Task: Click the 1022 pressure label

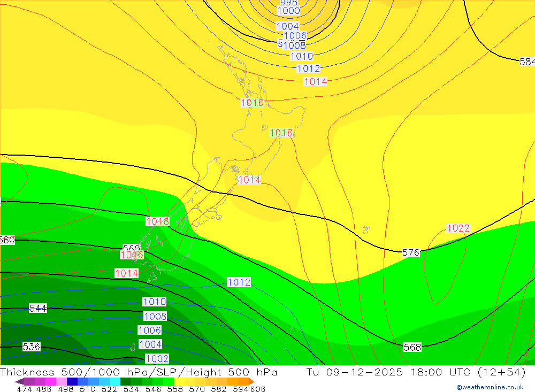Action: pyautogui.click(x=458, y=228)
